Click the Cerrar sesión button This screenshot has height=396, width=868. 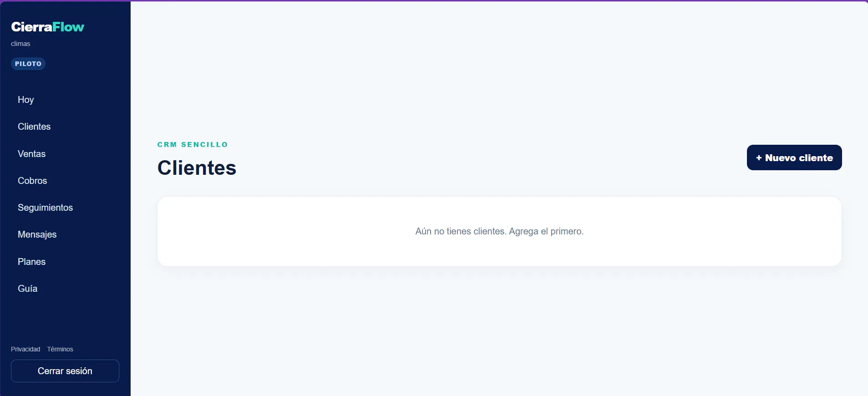point(65,371)
